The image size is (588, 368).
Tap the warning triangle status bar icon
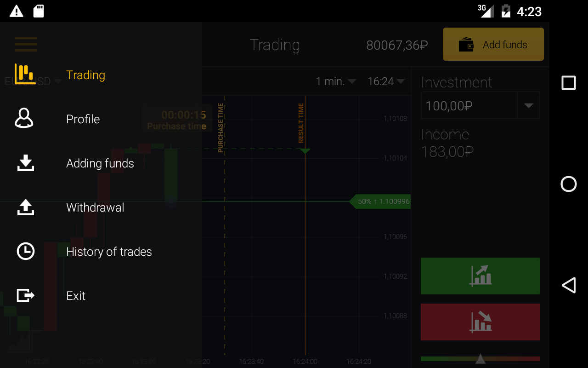(x=17, y=11)
